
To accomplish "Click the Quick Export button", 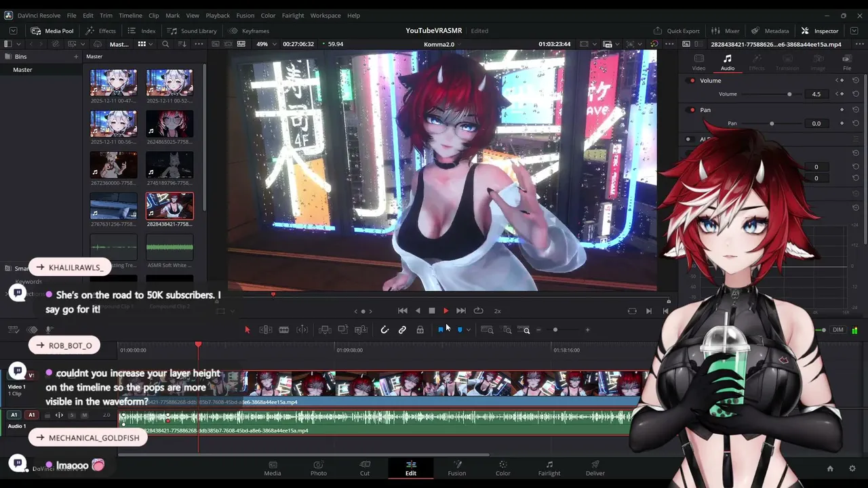I will (x=677, y=30).
